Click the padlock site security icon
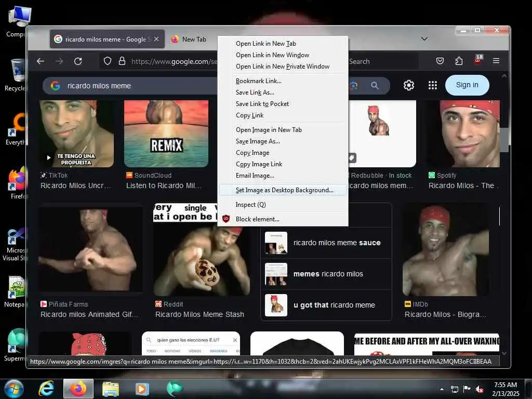The image size is (532, 399). click(122, 61)
